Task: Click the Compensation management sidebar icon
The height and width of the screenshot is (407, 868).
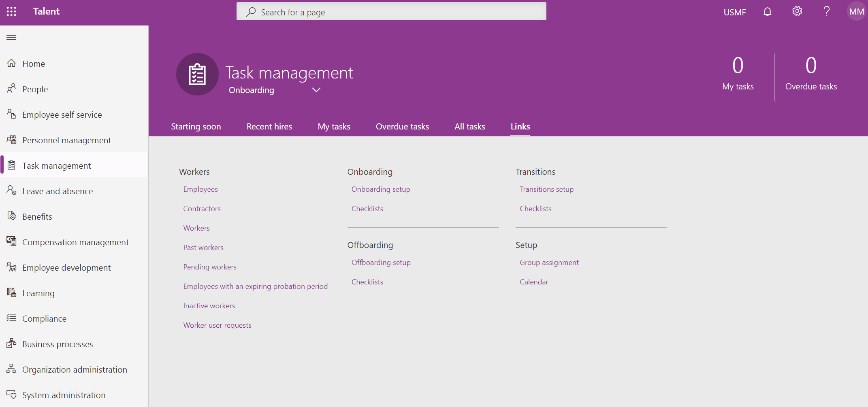Action: [11, 242]
